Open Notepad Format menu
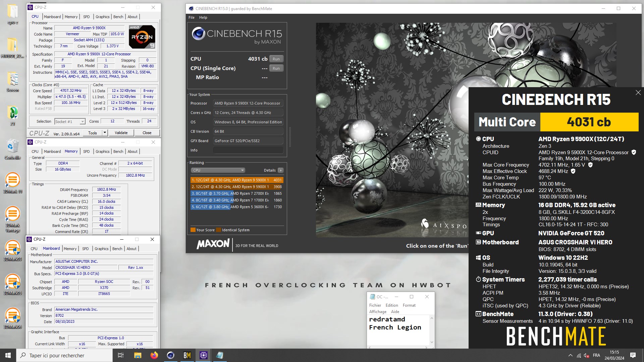 [x=409, y=305]
